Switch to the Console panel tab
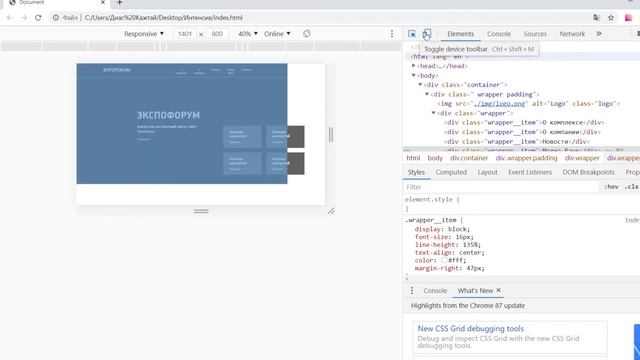Screen dimensions: 640x360 (x=499, y=34)
